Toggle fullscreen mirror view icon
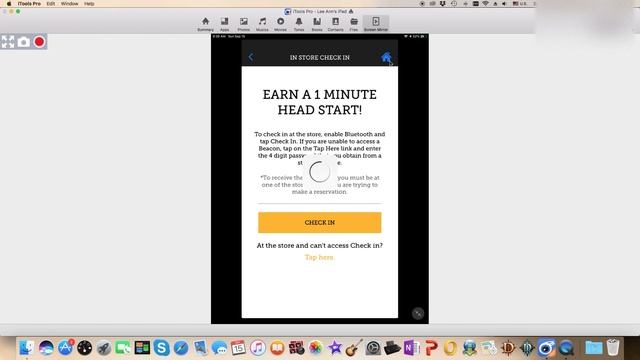 tap(8, 42)
